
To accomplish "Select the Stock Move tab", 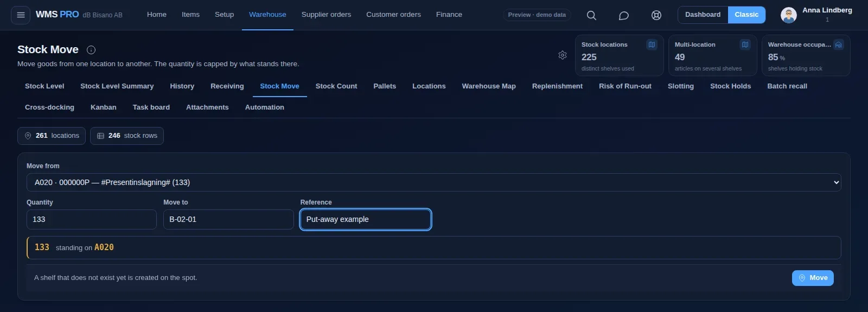I will (x=279, y=86).
